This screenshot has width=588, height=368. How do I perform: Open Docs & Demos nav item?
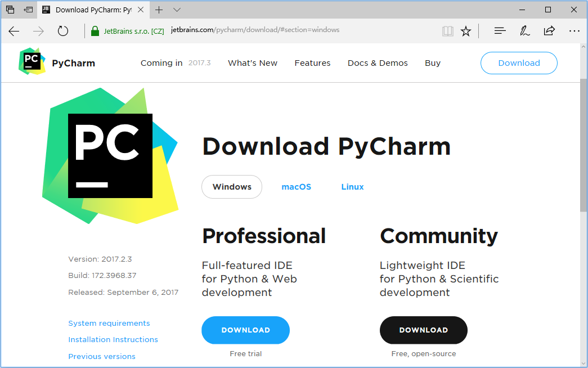378,63
